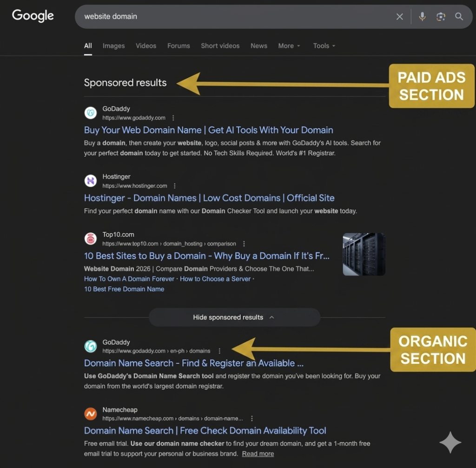Open options menu beside godaddy.com en-ph URL
476x468 pixels.
pyautogui.click(x=219, y=351)
